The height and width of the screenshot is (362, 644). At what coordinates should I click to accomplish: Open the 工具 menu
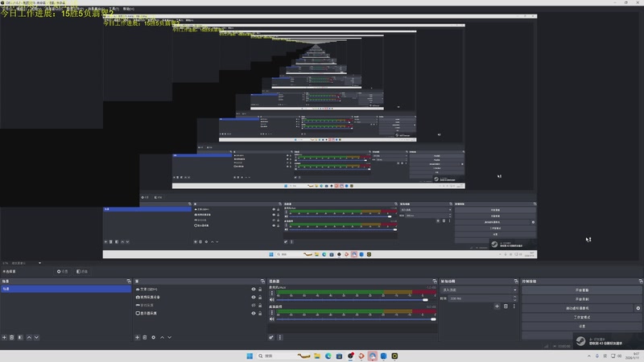[x=114, y=9]
